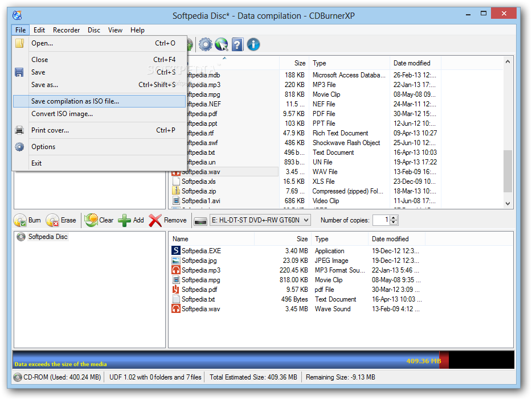Click the upper file list scrollbar up arrow
The width and height of the screenshot is (532, 400).
pyautogui.click(x=508, y=61)
